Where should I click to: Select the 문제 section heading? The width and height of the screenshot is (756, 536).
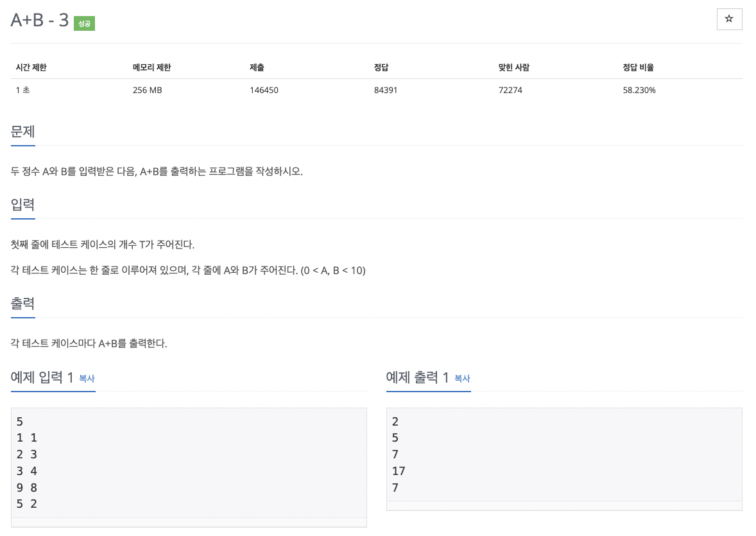pyautogui.click(x=22, y=132)
